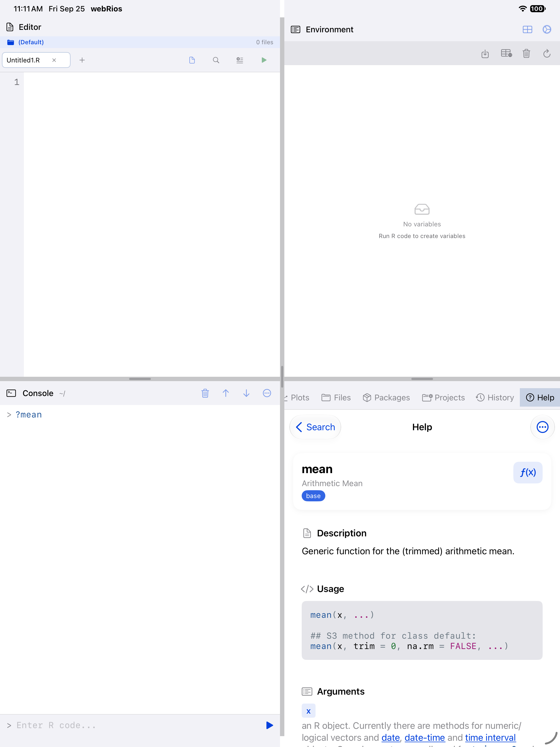This screenshot has width=560, height=747.
Task: Click the x argument tag
Action: pos(308,711)
